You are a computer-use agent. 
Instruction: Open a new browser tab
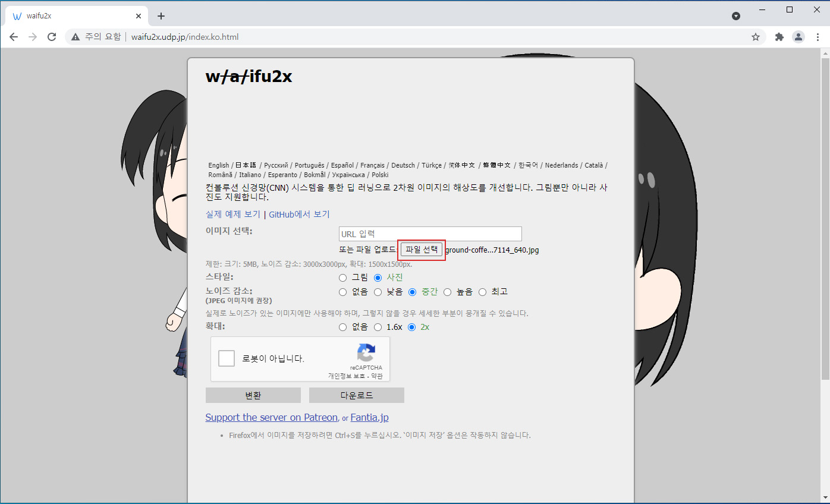[x=161, y=16]
